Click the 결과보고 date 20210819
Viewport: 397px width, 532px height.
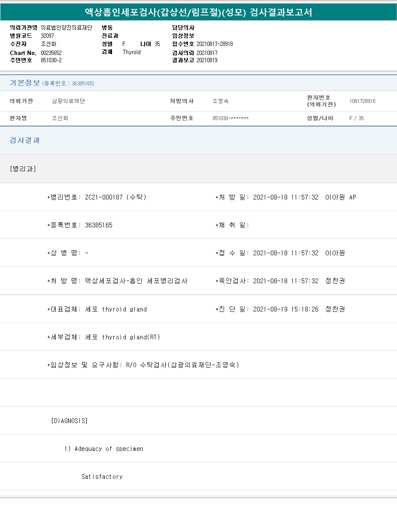pyautogui.click(x=207, y=60)
